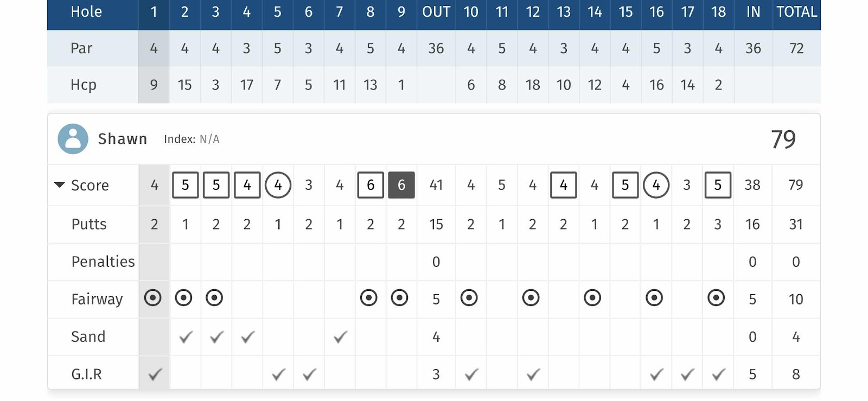The height and width of the screenshot is (401, 868).
Task: Click the Putts value for hole 18
Action: click(718, 224)
